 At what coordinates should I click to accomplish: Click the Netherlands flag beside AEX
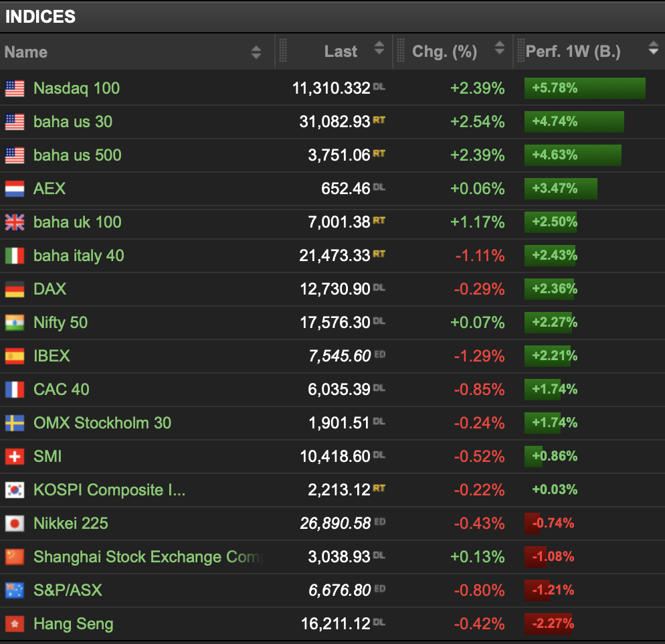click(15, 189)
